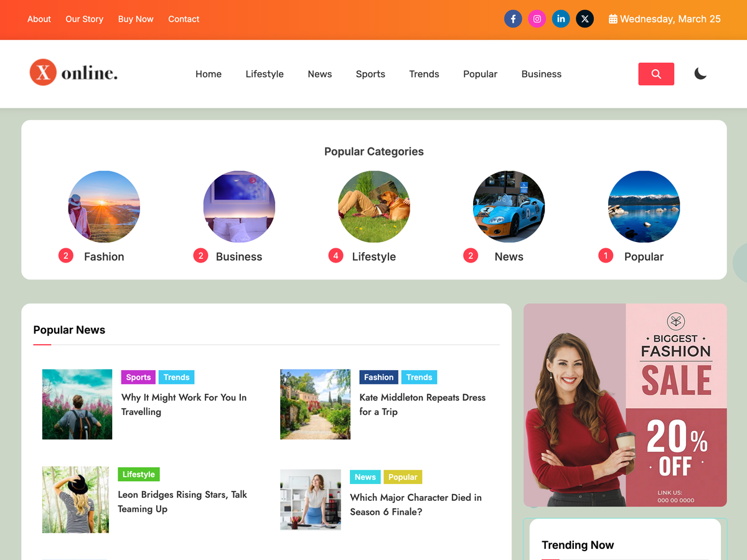This screenshot has width=747, height=560.
Task: Open Trends in main menu
Action: pos(424,74)
